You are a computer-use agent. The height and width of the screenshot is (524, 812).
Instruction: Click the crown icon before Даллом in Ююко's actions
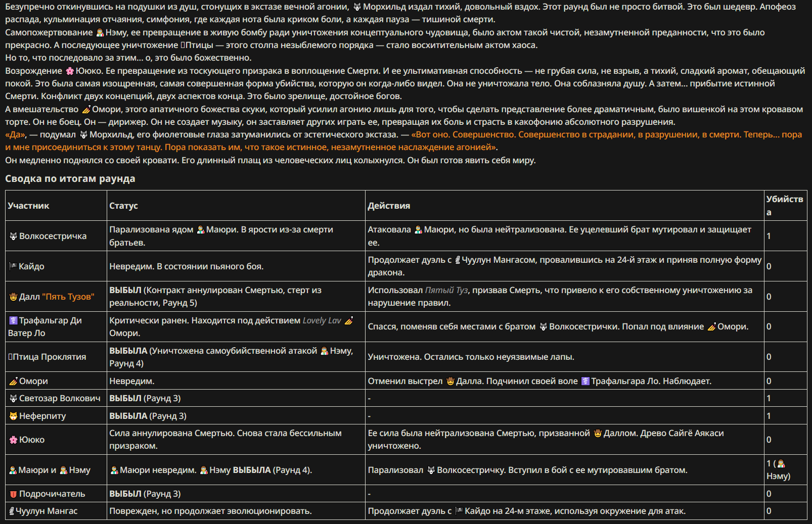[598, 433]
